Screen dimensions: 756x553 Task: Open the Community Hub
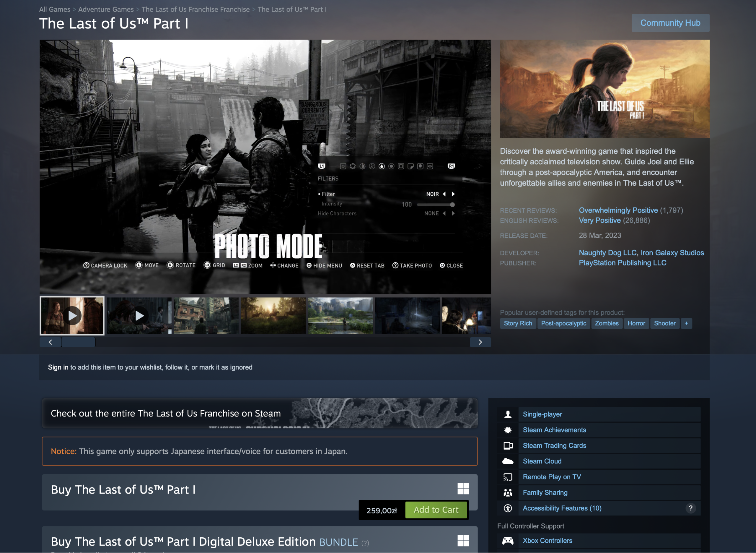[x=670, y=23]
